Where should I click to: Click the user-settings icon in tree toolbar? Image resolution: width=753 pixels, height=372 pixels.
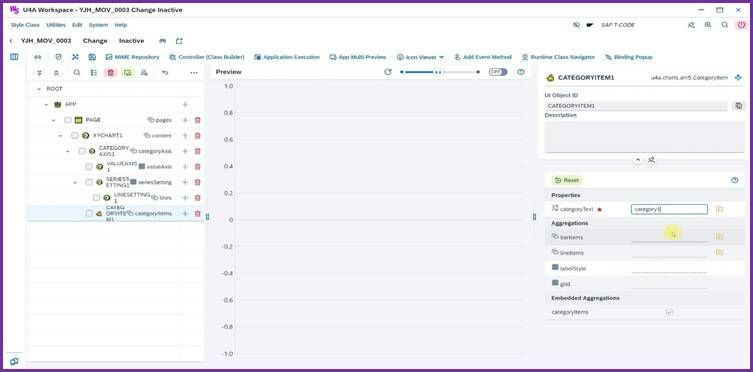(x=144, y=72)
